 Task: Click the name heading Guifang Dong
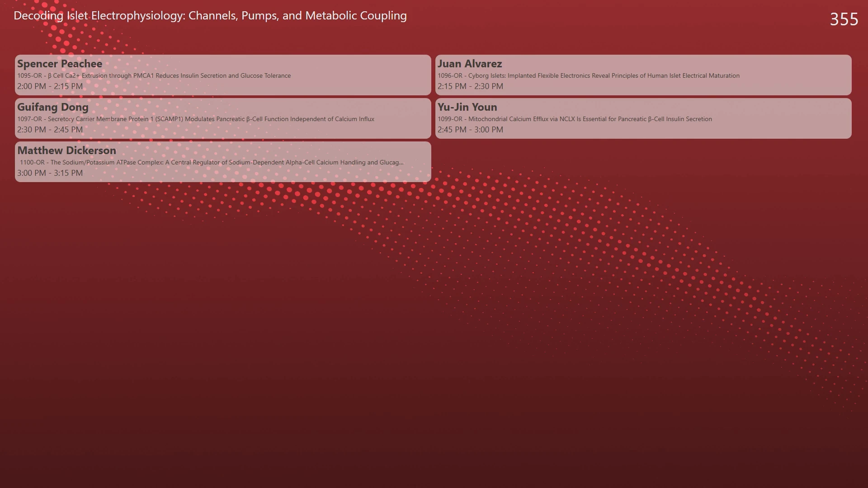pyautogui.click(x=53, y=108)
